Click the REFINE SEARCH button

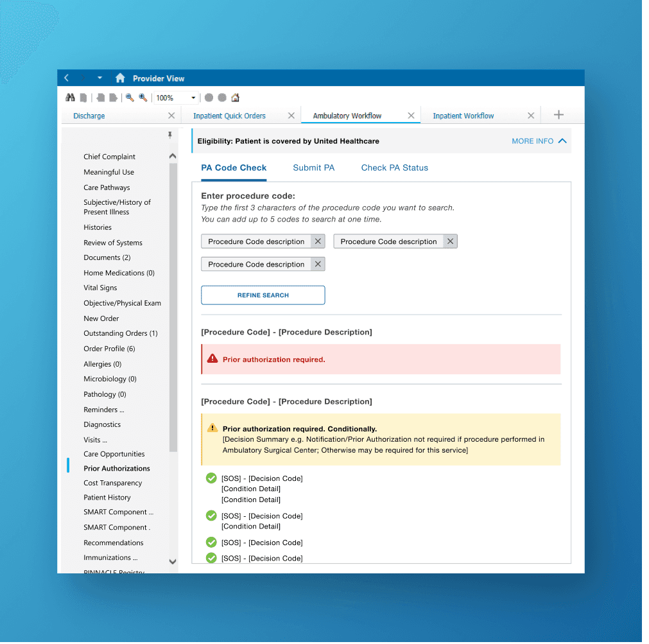(263, 295)
